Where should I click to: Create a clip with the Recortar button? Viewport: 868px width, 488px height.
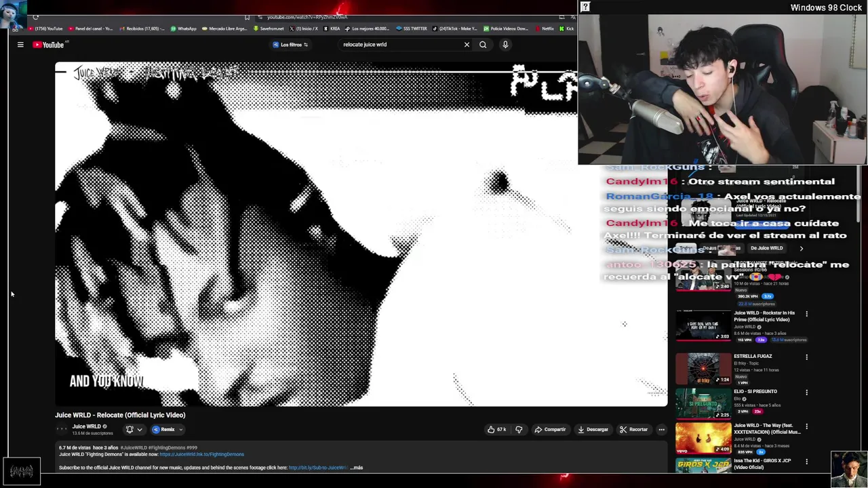pyautogui.click(x=633, y=429)
